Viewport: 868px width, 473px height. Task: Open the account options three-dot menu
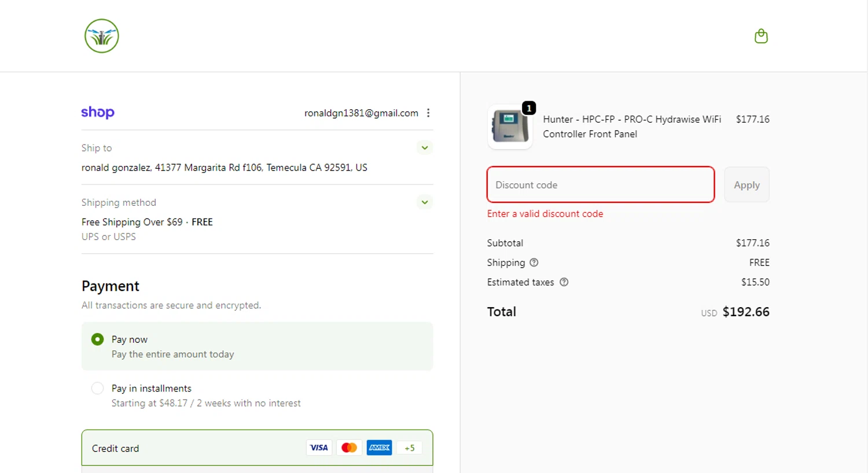point(428,113)
